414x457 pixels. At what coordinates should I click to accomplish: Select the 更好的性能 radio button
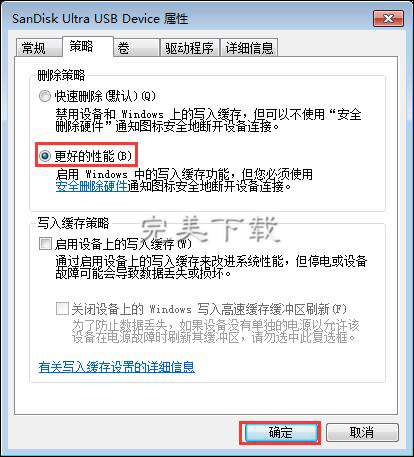click(x=45, y=156)
